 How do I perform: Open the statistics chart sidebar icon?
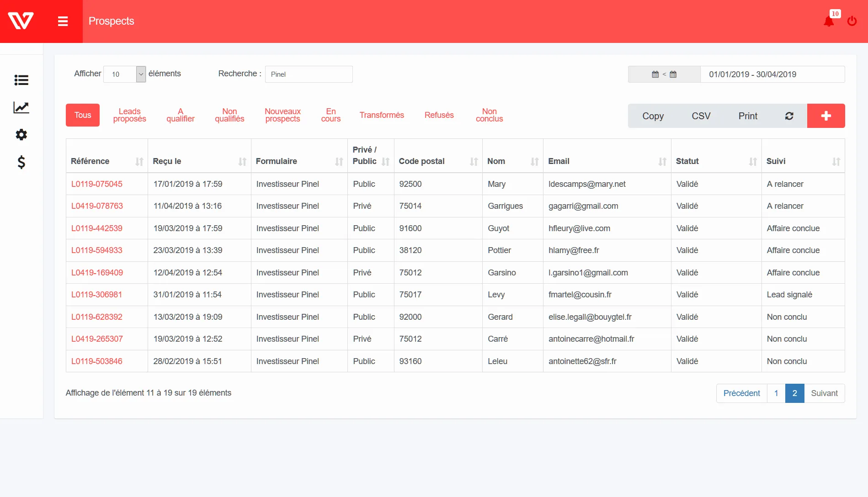[x=21, y=108]
